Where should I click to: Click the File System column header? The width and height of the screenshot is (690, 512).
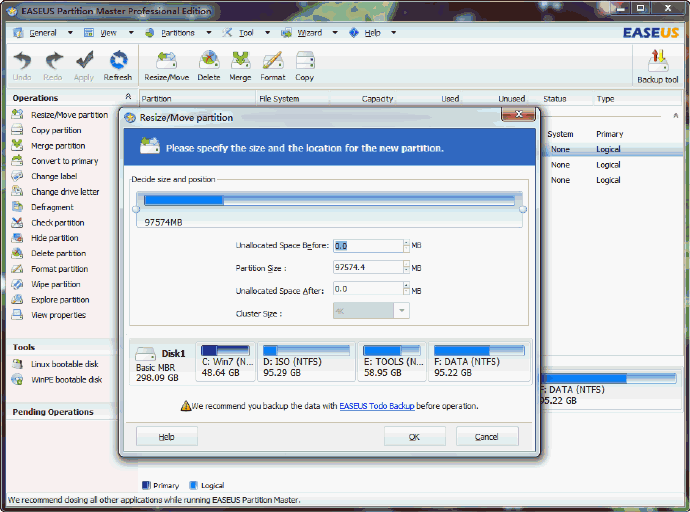click(x=279, y=99)
